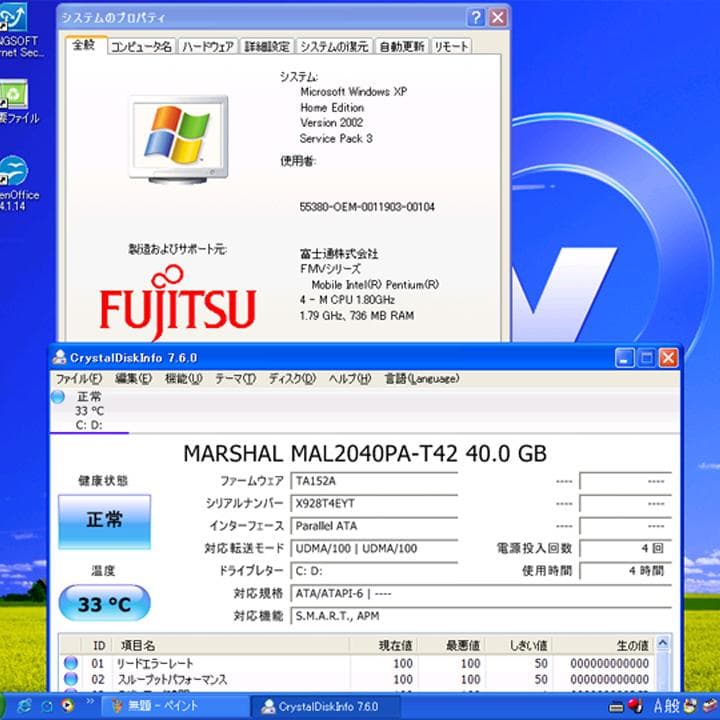Click the IME tools icon in system tray
720x720 pixels.
pos(690,705)
